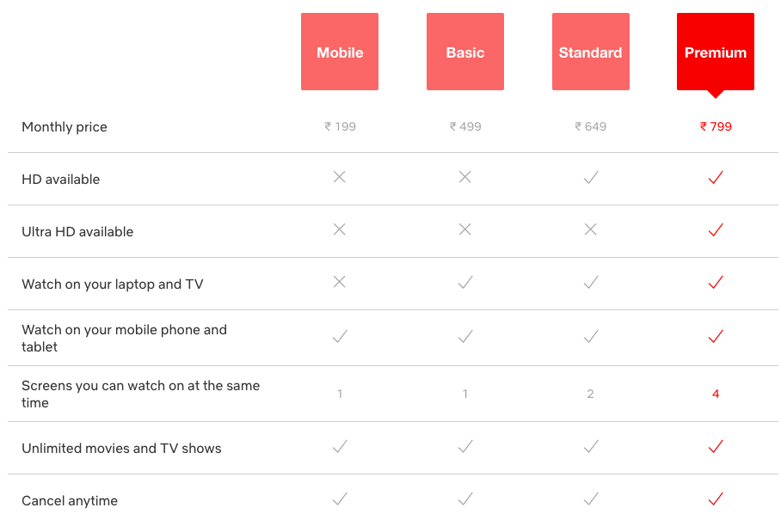
Task: Select the Mobile plan tile
Action: 340,52
